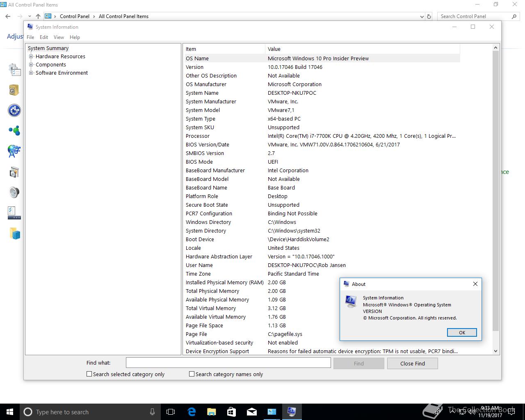The height and width of the screenshot is (420, 525).
Task: Expand the Hardware Resources node
Action: pos(31,57)
